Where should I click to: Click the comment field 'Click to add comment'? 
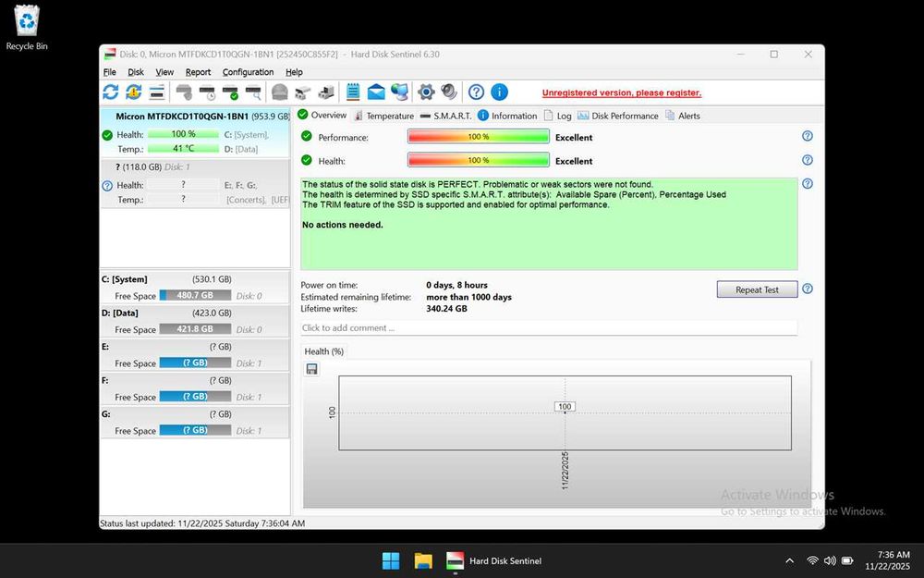tap(549, 328)
